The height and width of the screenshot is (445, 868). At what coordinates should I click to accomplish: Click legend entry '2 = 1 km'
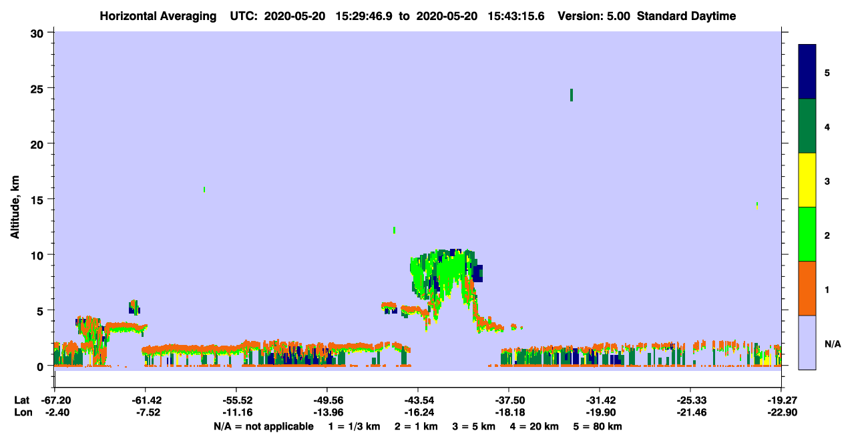tap(416, 426)
